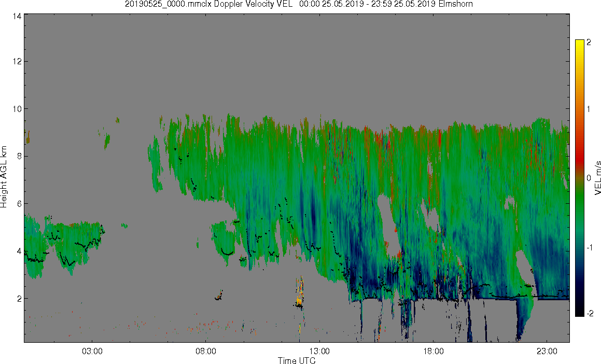This screenshot has width=601, height=364.
Task: Click the colorbar value '1'
Action: [x=589, y=109]
